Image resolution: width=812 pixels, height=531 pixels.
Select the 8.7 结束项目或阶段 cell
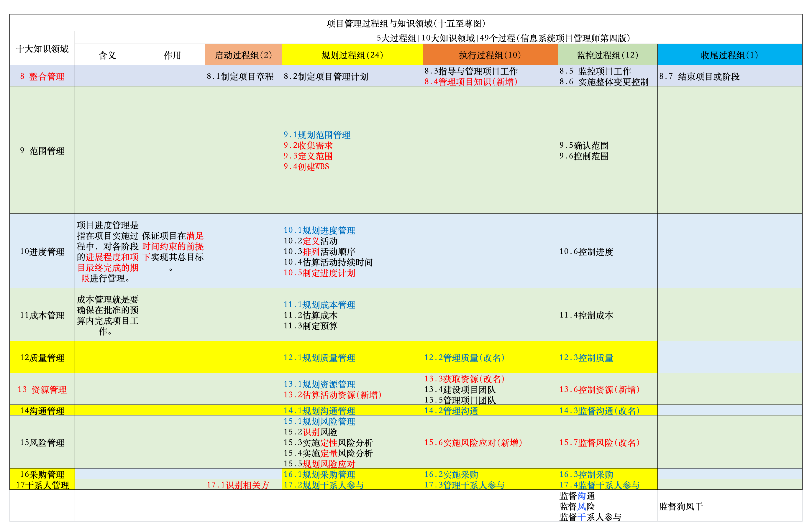(x=729, y=76)
